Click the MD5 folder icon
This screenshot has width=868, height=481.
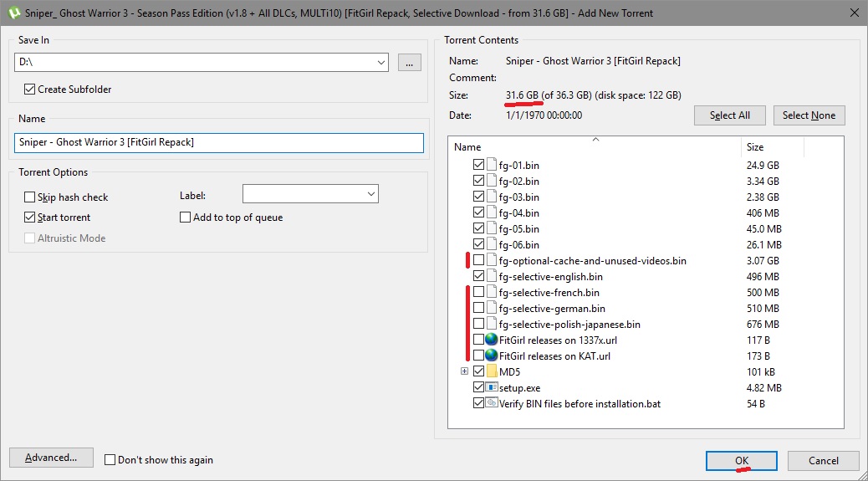coord(492,371)
